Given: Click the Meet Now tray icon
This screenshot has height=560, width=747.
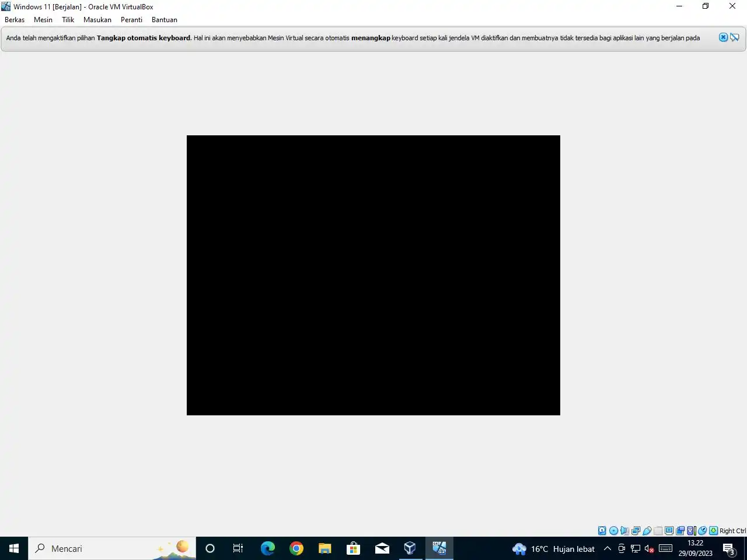Looking at the screenshot, I should pos(622,548).
